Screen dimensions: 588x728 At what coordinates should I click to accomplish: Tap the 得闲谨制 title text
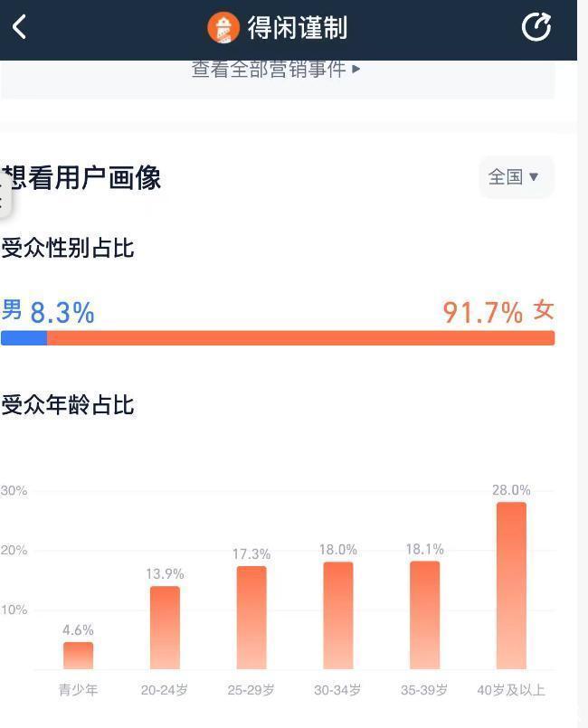298,28
